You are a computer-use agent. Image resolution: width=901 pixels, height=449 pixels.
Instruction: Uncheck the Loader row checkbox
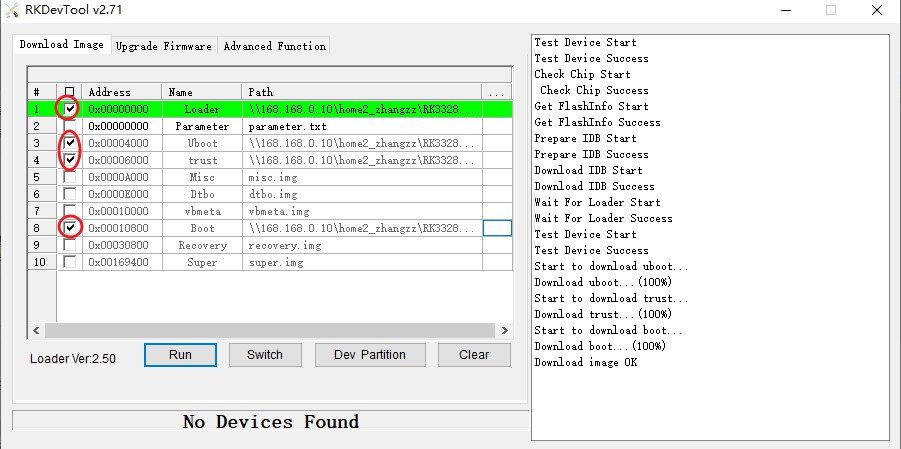tap(70, 109)
